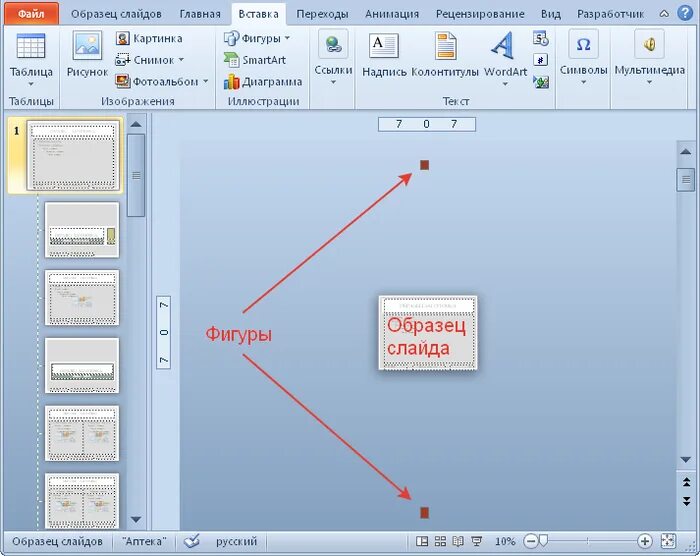The width and height of the screenshot is (700, 556).
Task: Select top red square shape above slide
Action: pos(425,165)
